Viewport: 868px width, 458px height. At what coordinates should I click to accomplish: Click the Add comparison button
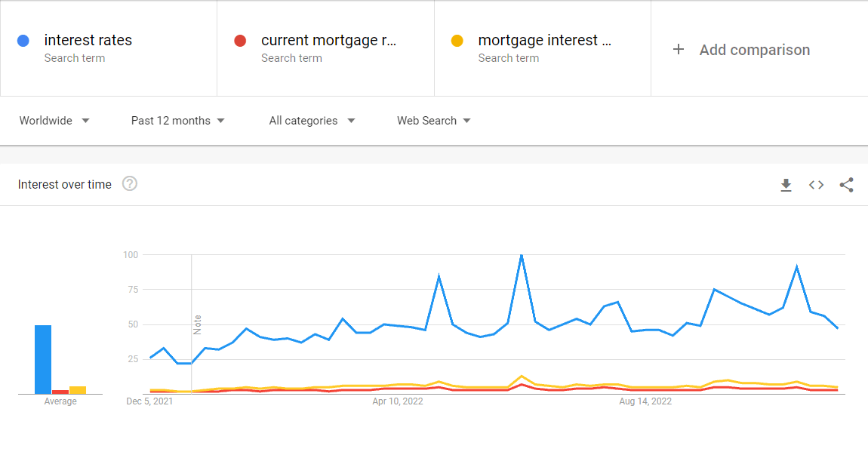(x=742, y=50)
